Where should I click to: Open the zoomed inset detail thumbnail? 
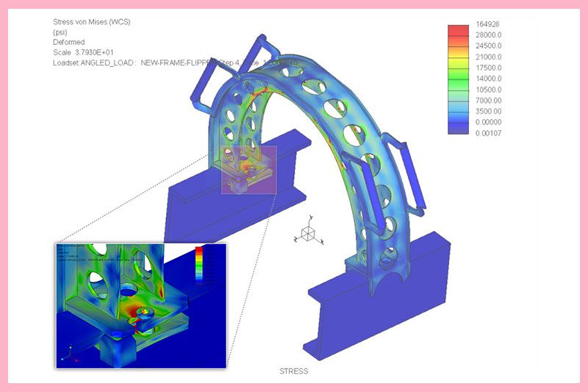coord(141,304)
